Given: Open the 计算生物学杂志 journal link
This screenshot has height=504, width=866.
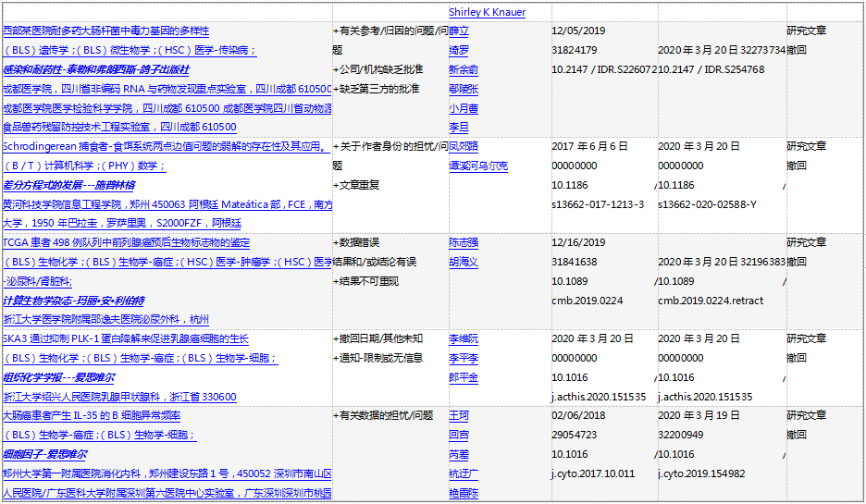Looking at the screenshot, I should 73,301.
